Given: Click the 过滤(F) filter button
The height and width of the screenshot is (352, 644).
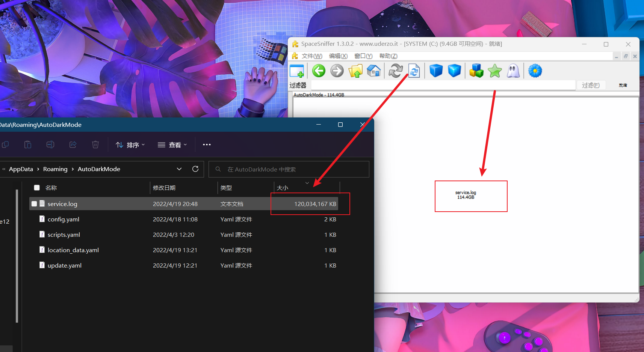Looking at the screenshot, I should pos(591,85).
